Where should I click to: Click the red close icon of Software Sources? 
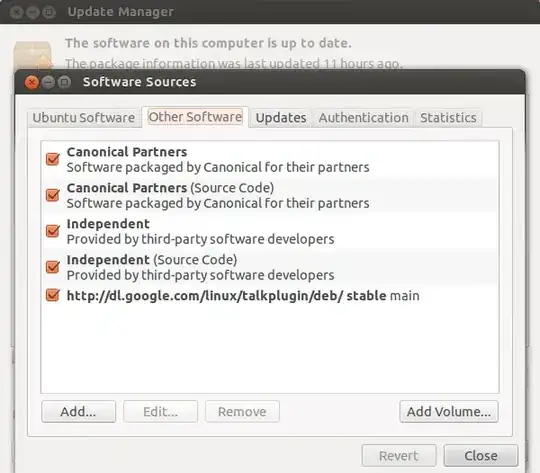32,82
